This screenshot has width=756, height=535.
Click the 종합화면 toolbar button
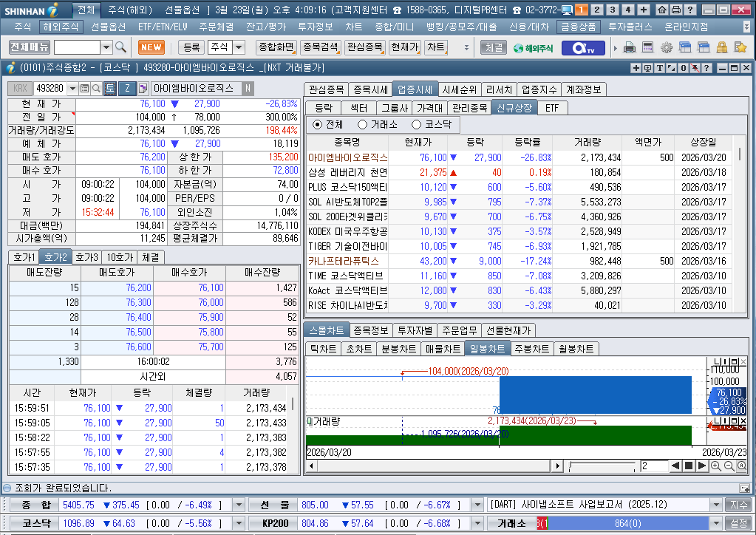(x=276, y=47)
